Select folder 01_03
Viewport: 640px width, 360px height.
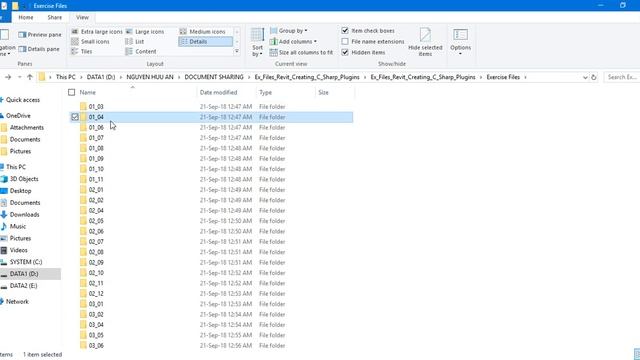[96, 107]
